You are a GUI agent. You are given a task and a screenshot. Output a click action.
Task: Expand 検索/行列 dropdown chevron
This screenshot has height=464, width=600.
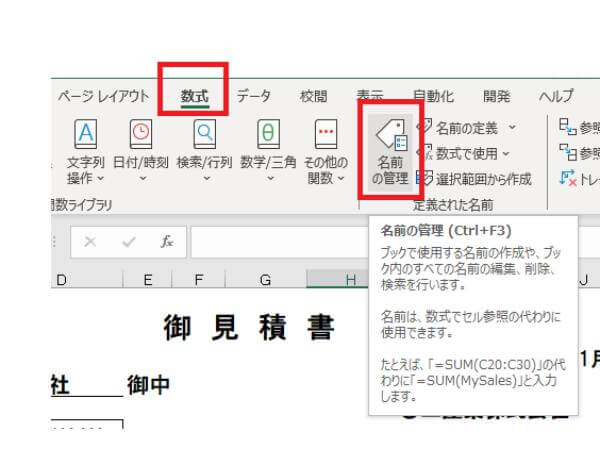click(x=207, y=178)
